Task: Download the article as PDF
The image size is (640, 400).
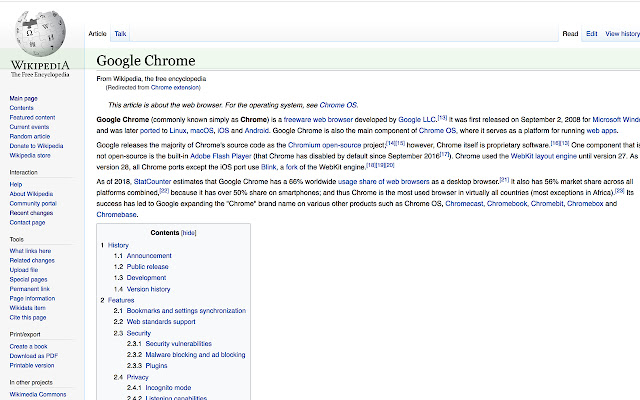Action: point(33,356)
